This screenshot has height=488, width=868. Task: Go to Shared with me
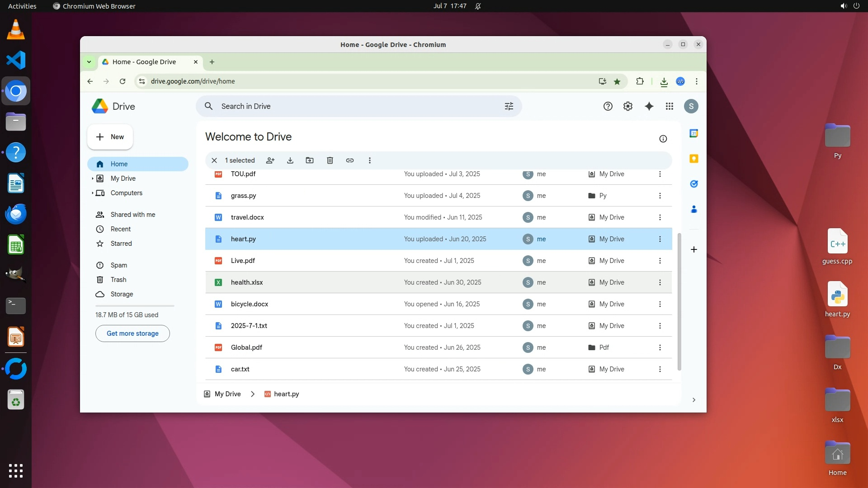[132, 215]
